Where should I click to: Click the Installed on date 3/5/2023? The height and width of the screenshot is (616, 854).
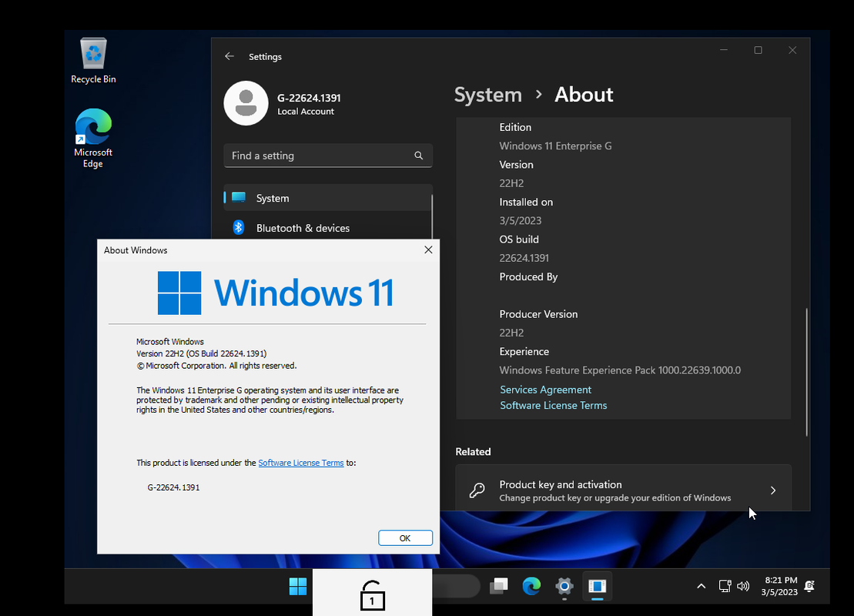(x=520, y=220)
